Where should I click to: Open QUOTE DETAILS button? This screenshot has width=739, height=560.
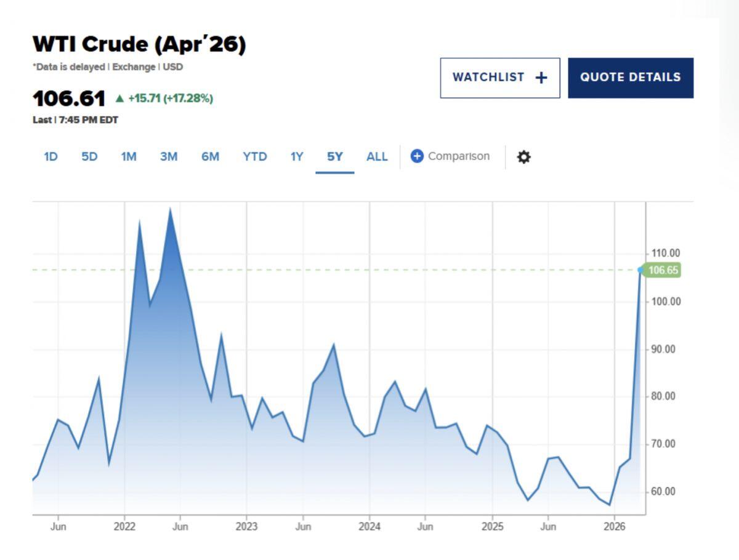631,78
